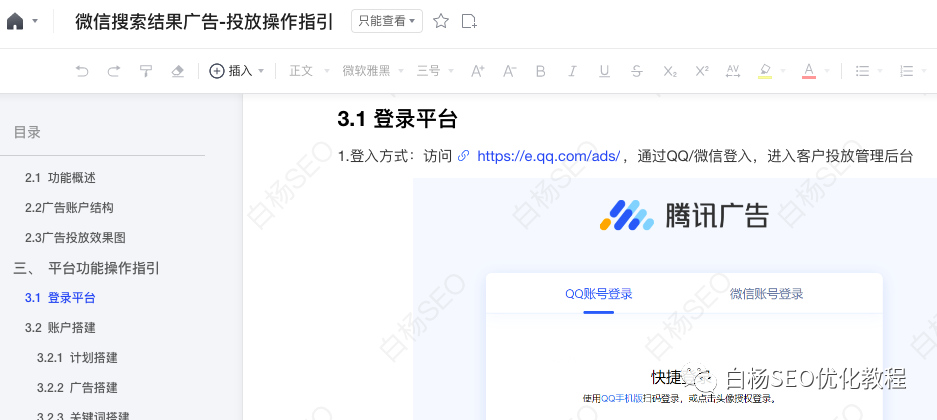Click the undo arrow icon
Screen dimensions: 937x420
(82, 71)
